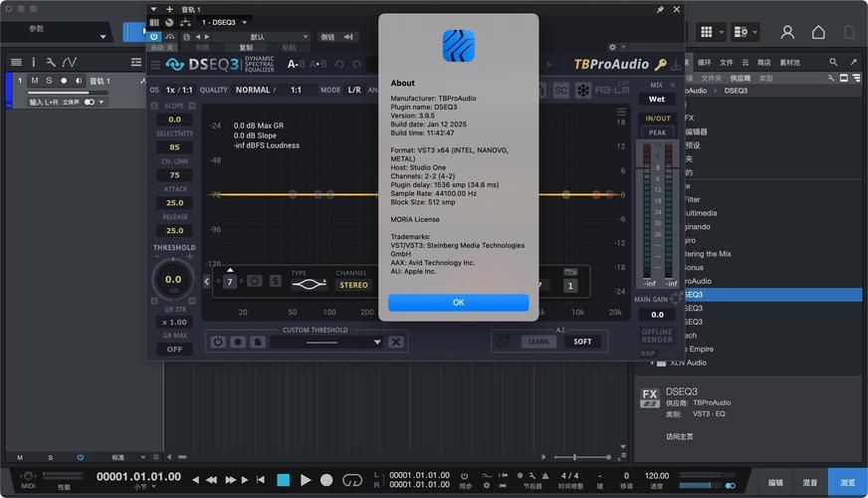Click the metronome icon in transport

545,475
